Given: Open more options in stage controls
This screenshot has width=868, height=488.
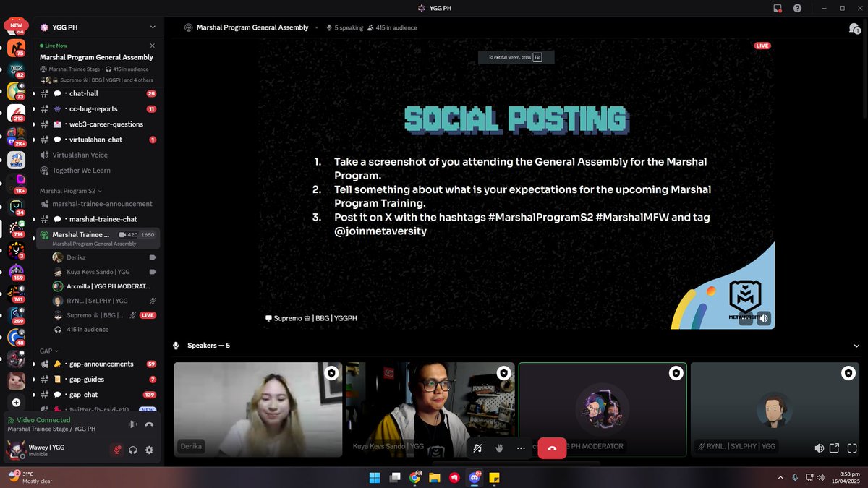Looking at the screenshot, I should click(521, 448).
